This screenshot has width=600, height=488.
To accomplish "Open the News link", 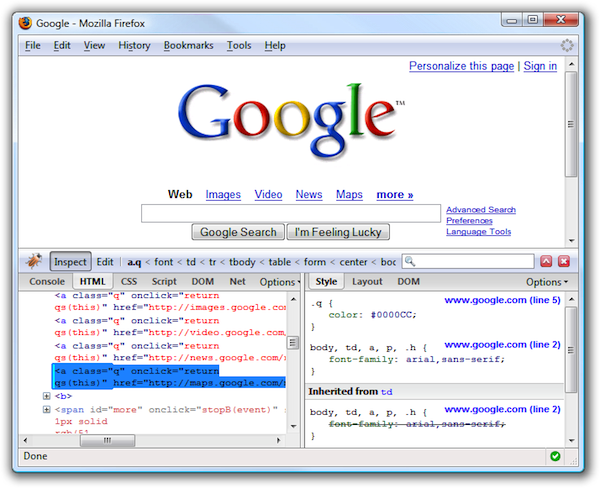I will [x=309, y=194].
